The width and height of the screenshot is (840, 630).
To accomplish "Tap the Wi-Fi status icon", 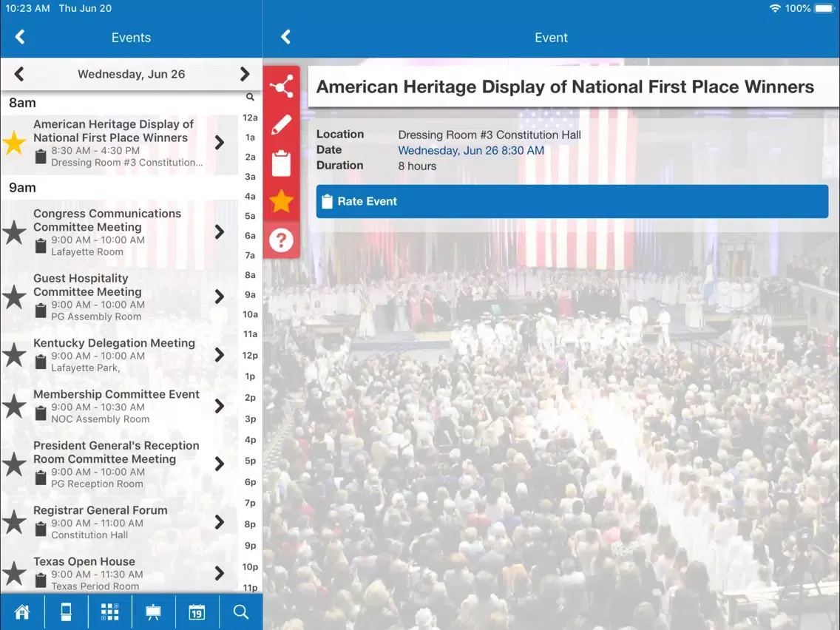I will point(775,8).
